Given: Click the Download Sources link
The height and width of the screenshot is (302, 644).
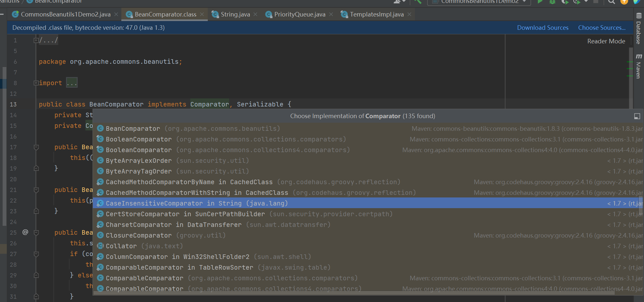Looking at the screenshot, I should [543, 28].
